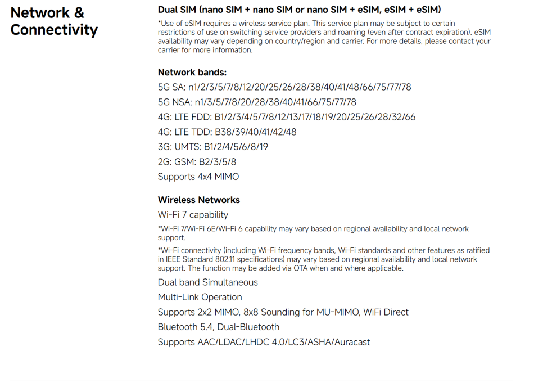Click the Network & Connectivity heading

(x=54, y=21)
